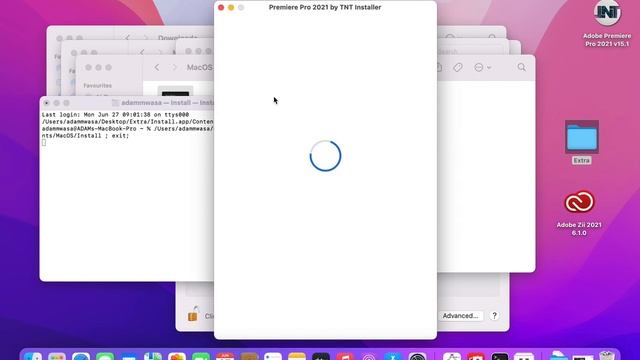Viewport: 640px width, 360px height.
Task: Click the Terminal window close button
Action: pyautogui.click(x=47, y=103)
